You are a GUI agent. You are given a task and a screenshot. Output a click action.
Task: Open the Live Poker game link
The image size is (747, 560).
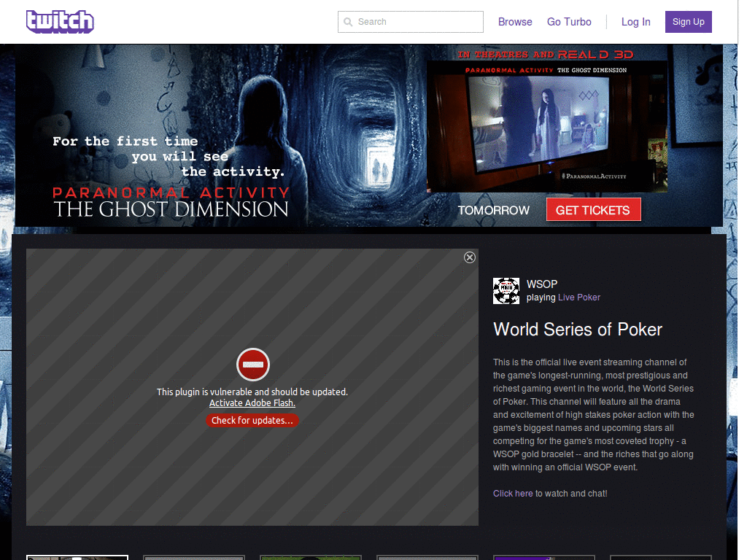point(578,297)
